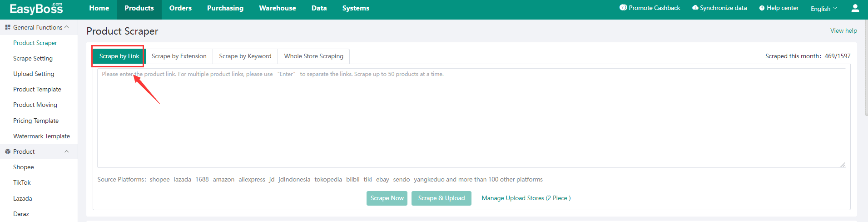Collapse the General Functions section
This screenshot has height=222, width=868.
pos(67,27)
